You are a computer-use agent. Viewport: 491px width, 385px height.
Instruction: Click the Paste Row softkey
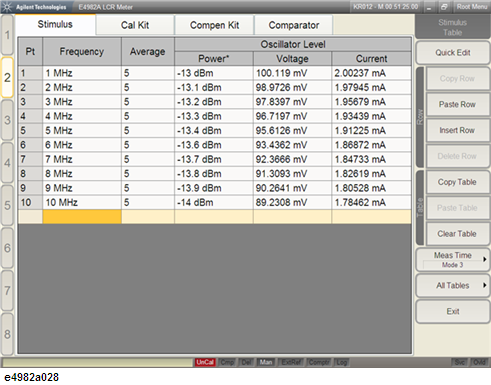457,105
